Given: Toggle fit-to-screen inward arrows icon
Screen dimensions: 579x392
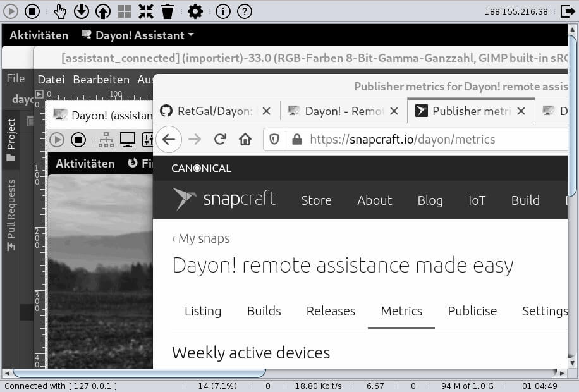Looking at the screenshot, I should [146, 11].
